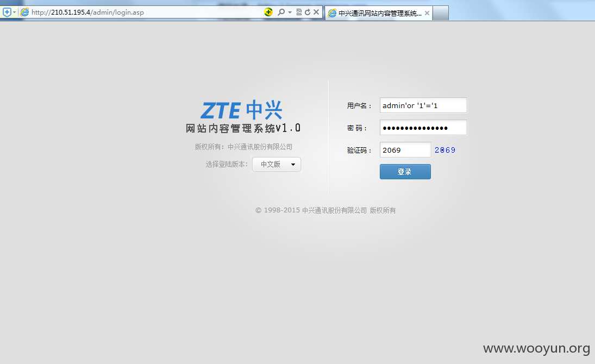
Task: Focus the 验证码 captcha input field
Action: [405, 150]
